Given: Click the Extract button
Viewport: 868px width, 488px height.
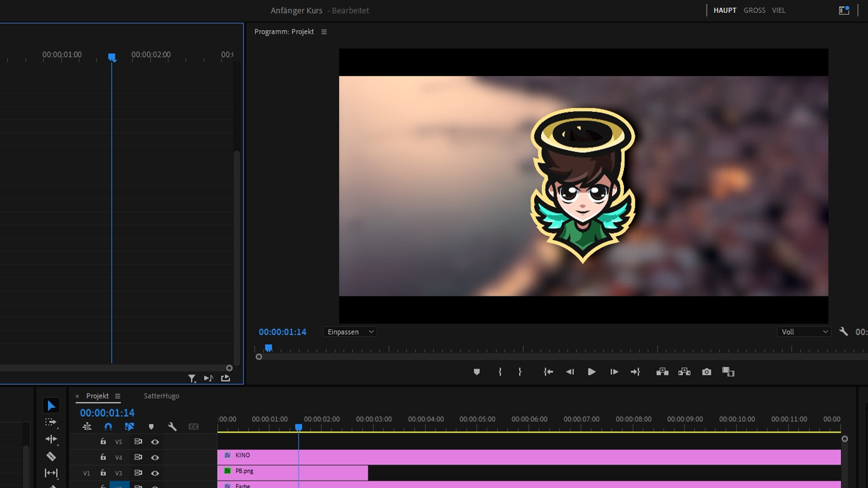Looking at the screenshot, I should tap(684, 372).
